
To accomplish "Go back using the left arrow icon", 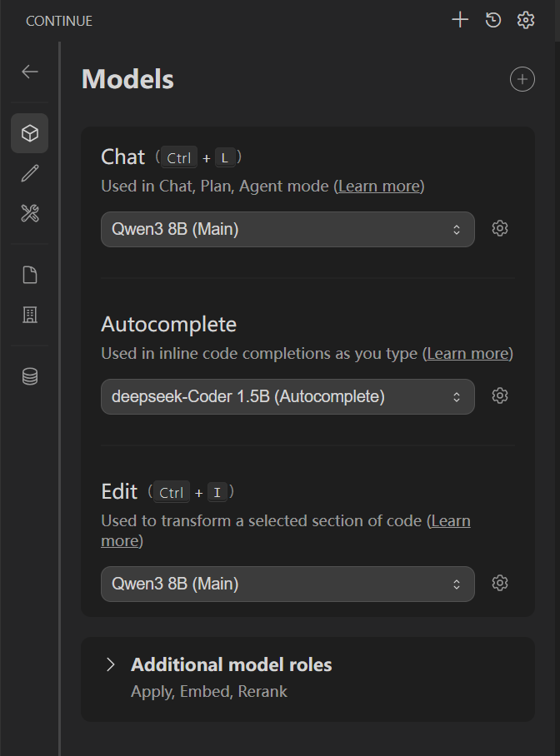I will [29, 72].
